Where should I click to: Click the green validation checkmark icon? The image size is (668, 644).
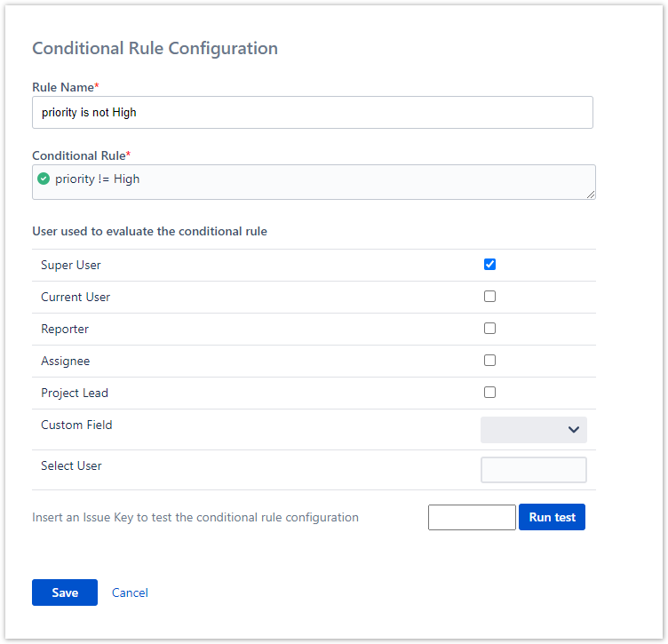pos(44,179)
